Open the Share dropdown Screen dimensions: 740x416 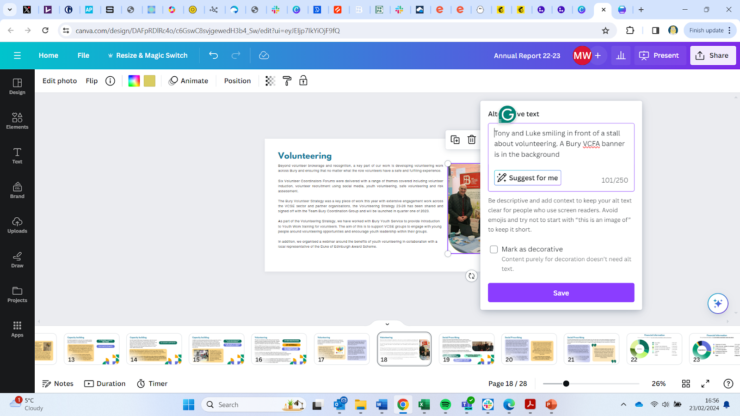pyautogui.click(x=712, y=55)
